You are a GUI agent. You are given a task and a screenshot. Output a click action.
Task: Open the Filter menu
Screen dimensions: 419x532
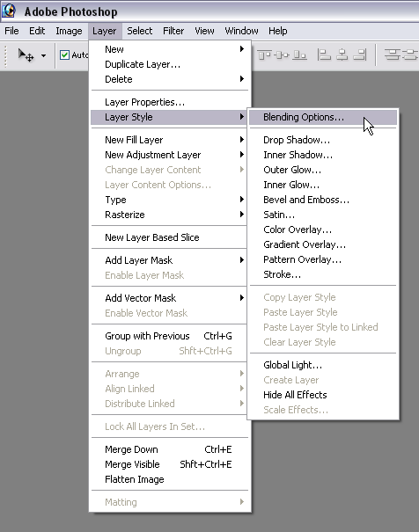click(x=173, y=31)
